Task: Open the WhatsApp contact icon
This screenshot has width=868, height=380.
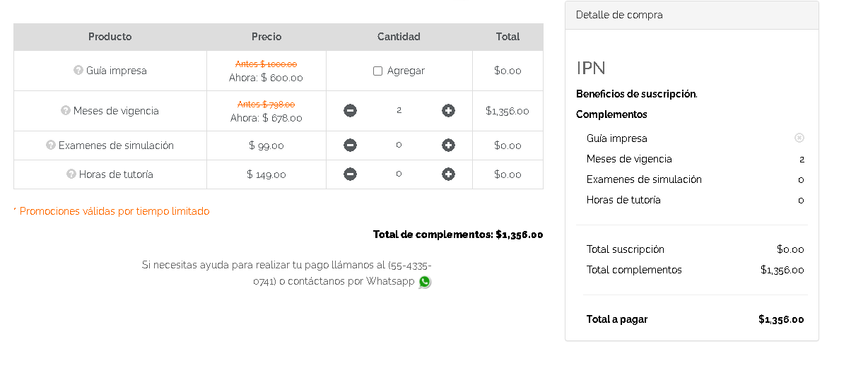Action: [424, 282]
